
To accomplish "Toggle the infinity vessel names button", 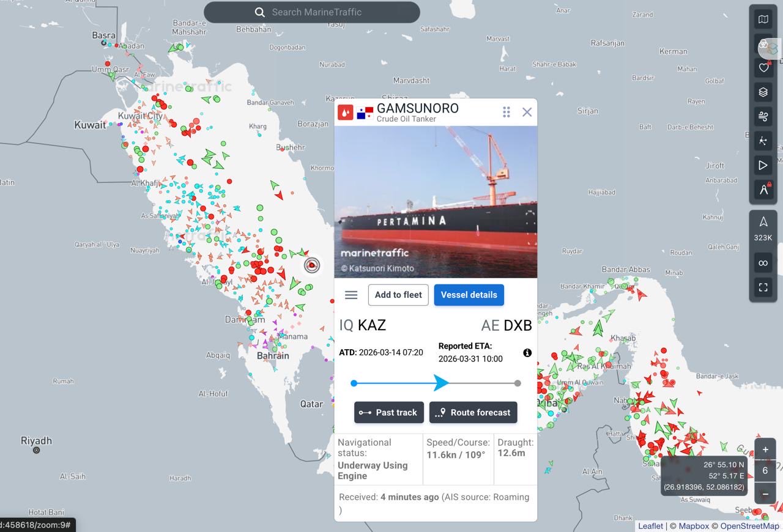I will point(763,263).
